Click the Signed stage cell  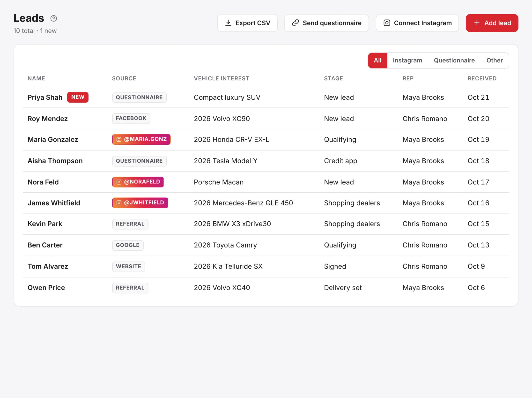click(x=335, y=266)
